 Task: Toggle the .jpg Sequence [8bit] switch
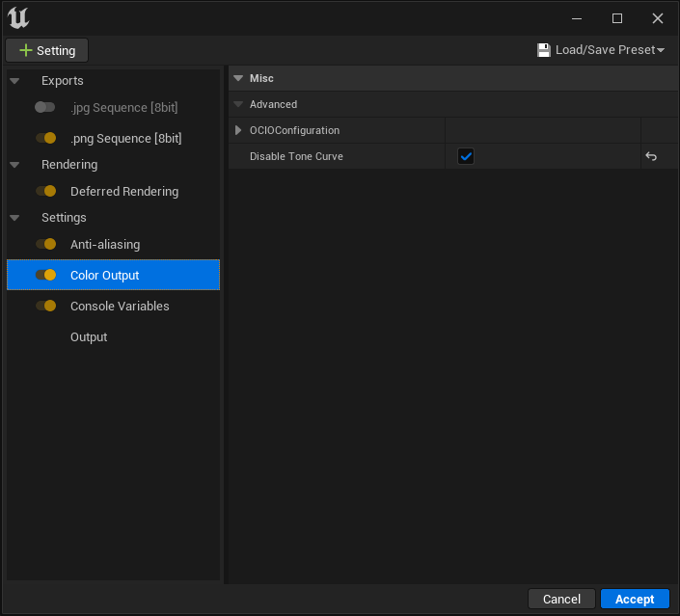(x=45, y=107)
